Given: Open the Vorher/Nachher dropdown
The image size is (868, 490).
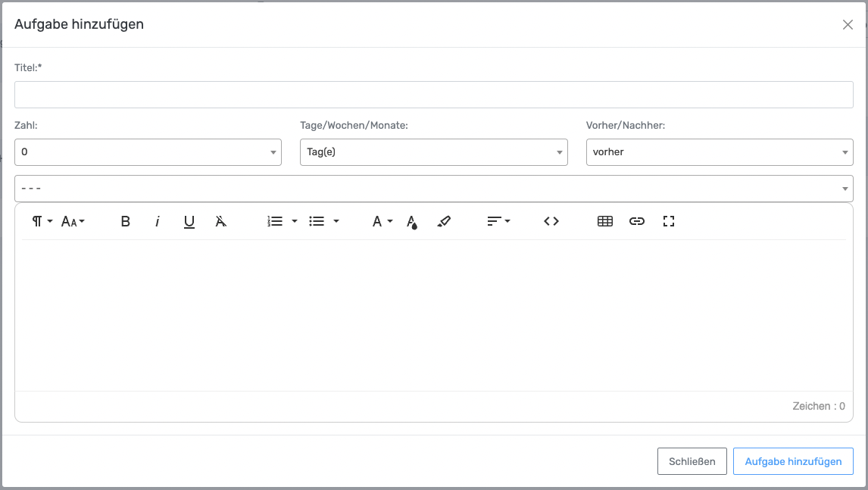Looking at the screenshot, I should tap(719, 152).
